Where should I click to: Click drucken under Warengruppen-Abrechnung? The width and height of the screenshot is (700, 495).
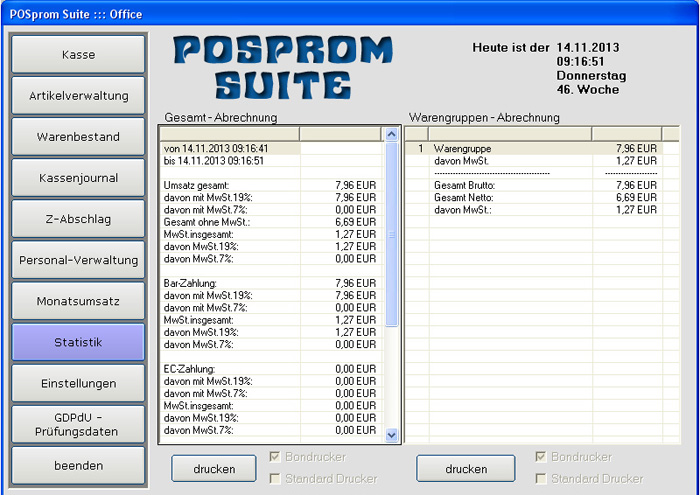pos(466,469)
